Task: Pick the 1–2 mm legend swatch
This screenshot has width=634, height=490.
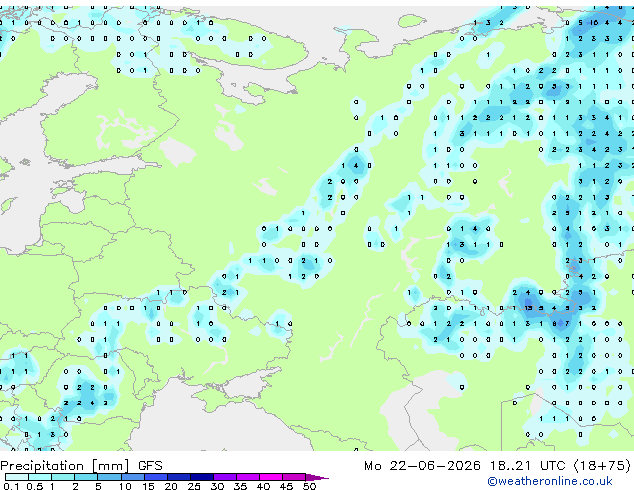Action: [x=63, y=477]
